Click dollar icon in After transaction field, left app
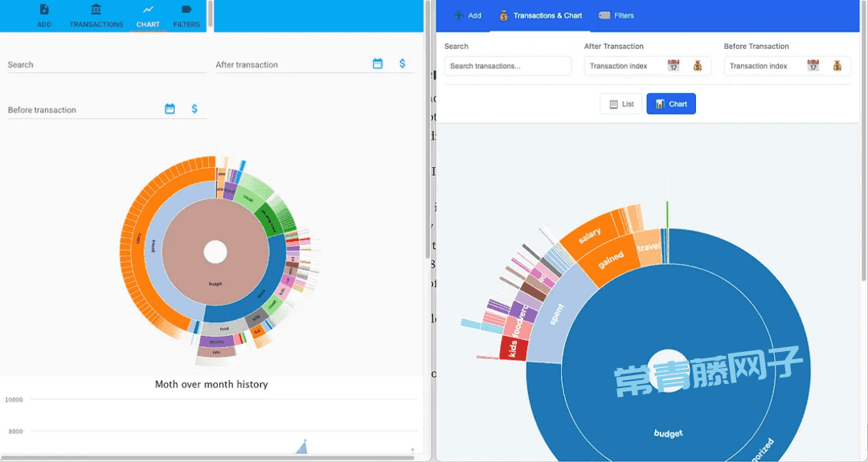Image resolution: width=868 pixels, height=462 pixels. 403,63
